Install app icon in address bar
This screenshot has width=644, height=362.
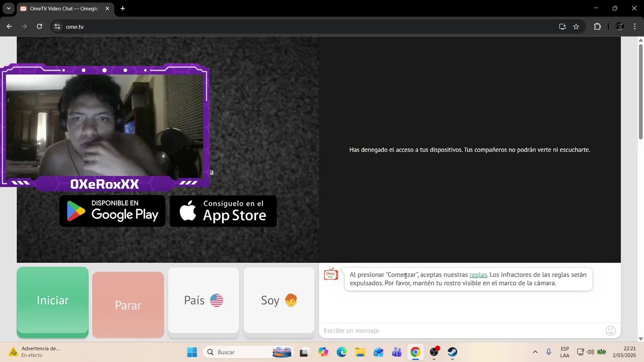click(562, 27)
